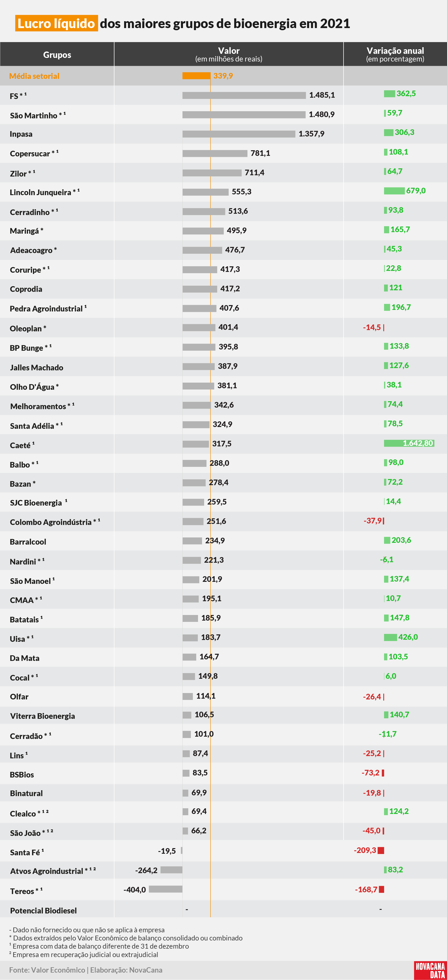Select the Valor column header
This screenshot has height=980, width=447.
pyautogui.click(x=229, y=54)
